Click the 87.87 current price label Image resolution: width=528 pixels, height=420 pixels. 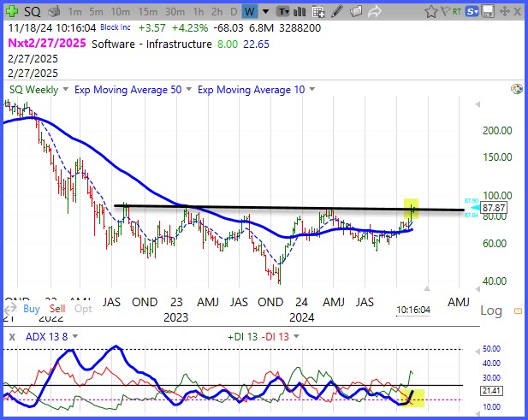point(493,208)
